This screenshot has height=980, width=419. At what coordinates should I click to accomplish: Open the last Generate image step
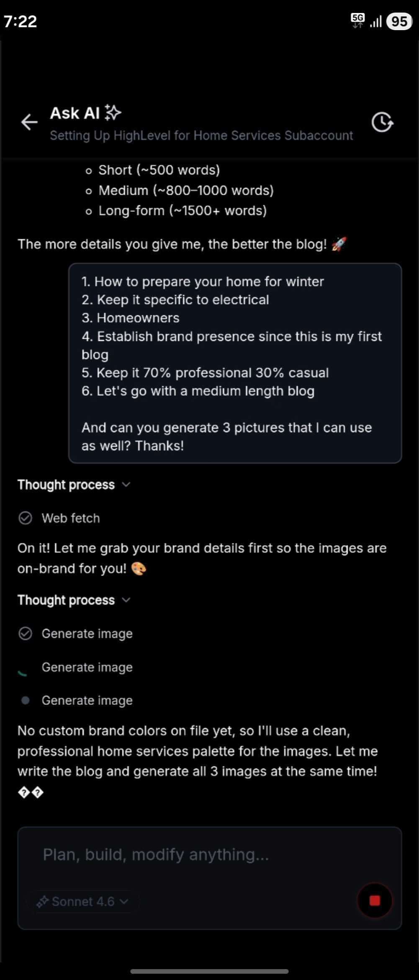point(87,700)
